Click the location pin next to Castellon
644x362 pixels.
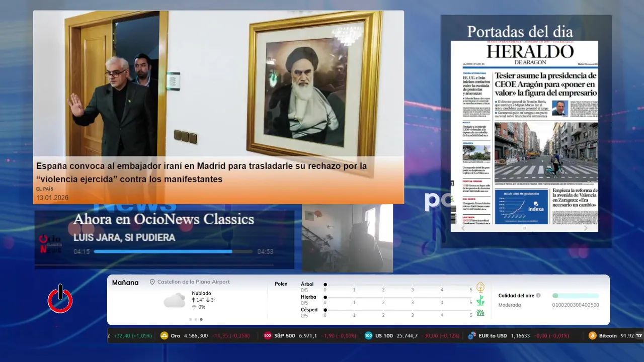pos(152,282)
